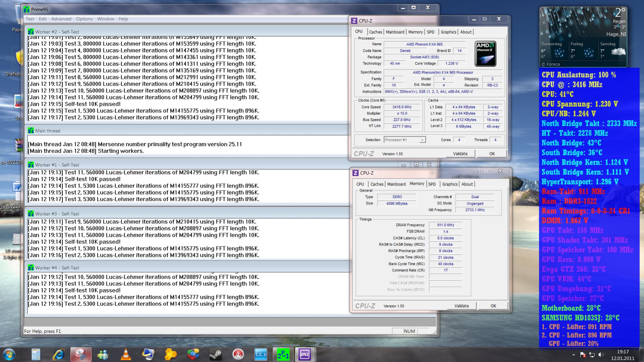Switch to About tab in upper CPU-Z
Screen dimensions: 644x362
pyautogui.click(x=466, y=32)
